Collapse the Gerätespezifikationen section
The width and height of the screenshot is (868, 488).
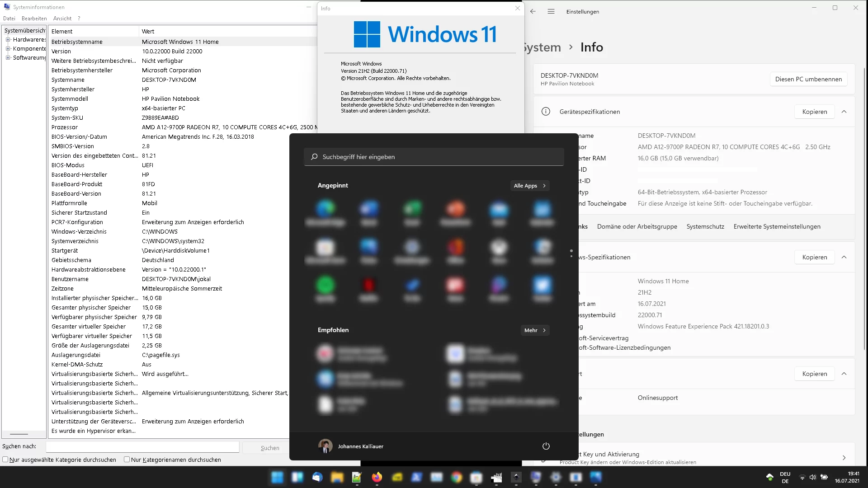(x=844, y=112)
